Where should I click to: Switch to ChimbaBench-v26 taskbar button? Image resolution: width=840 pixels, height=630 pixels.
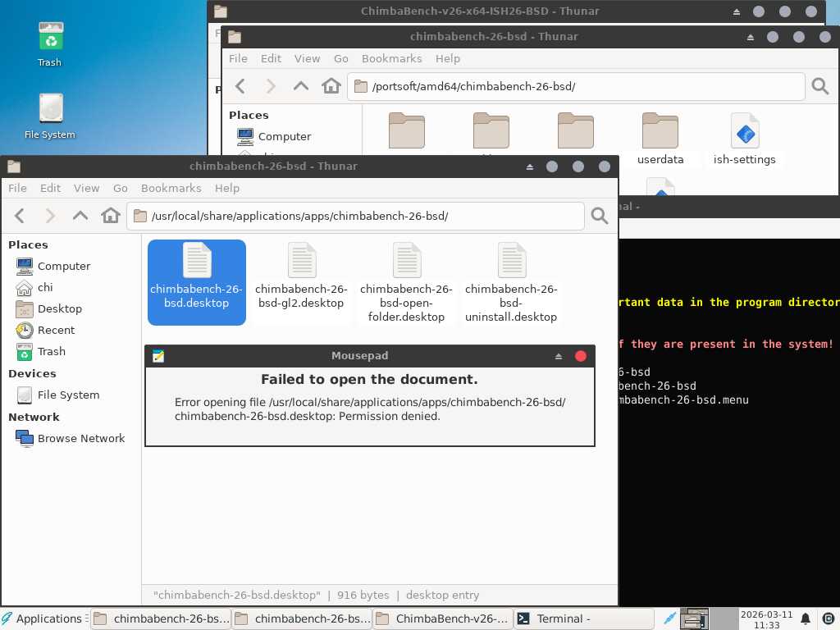(x=443, y=619)
